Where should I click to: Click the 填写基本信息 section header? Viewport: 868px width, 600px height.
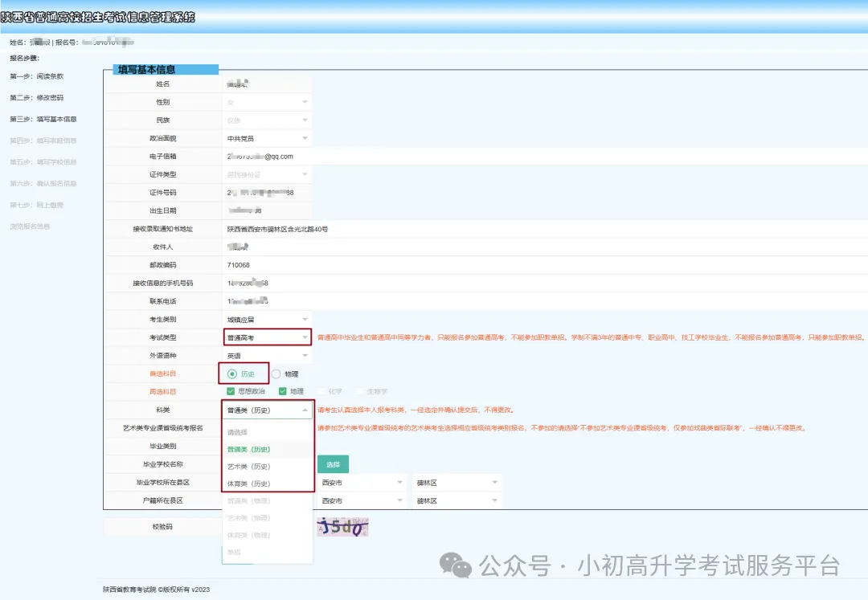(x=166, y=70)
